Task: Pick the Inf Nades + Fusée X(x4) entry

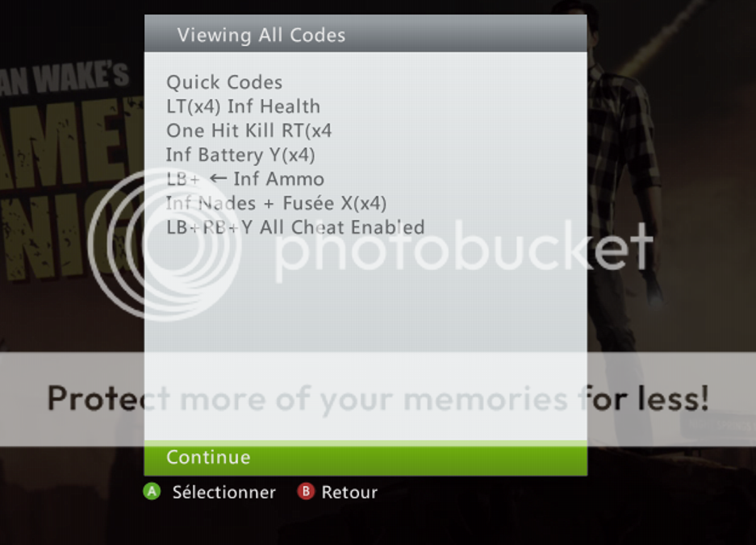Action: (276, 203)
